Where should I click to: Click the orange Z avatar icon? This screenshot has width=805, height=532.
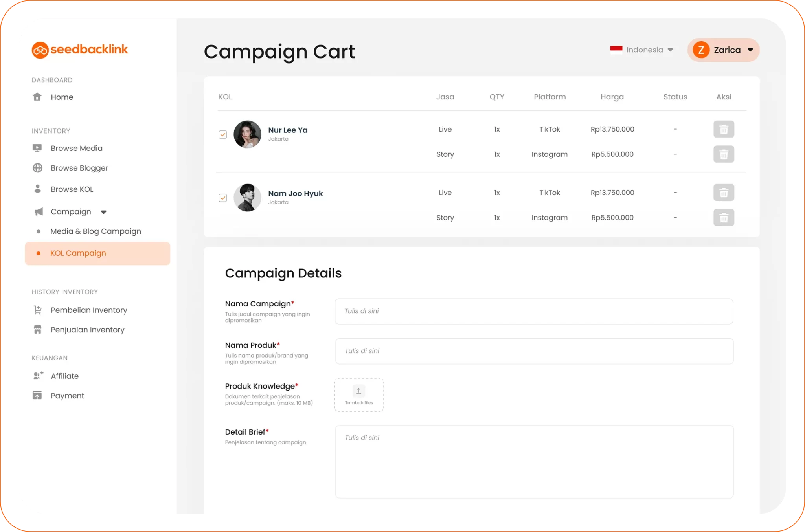(x=701, y=50)
